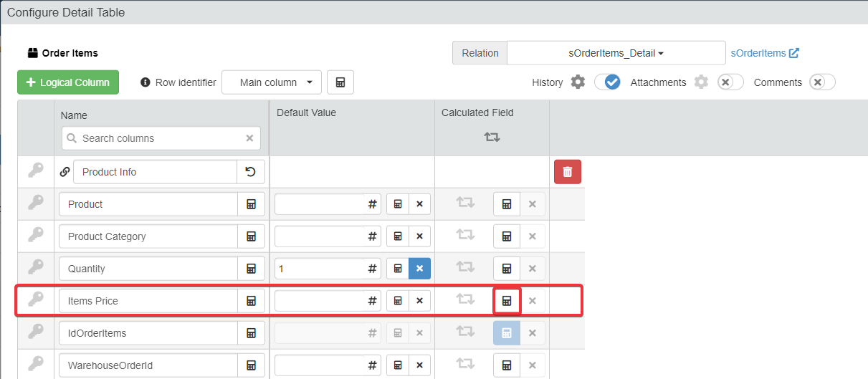The height and width of the screenshot is (379, 868).
Task: Click the Search columns input field
Action: click(161, 138)
